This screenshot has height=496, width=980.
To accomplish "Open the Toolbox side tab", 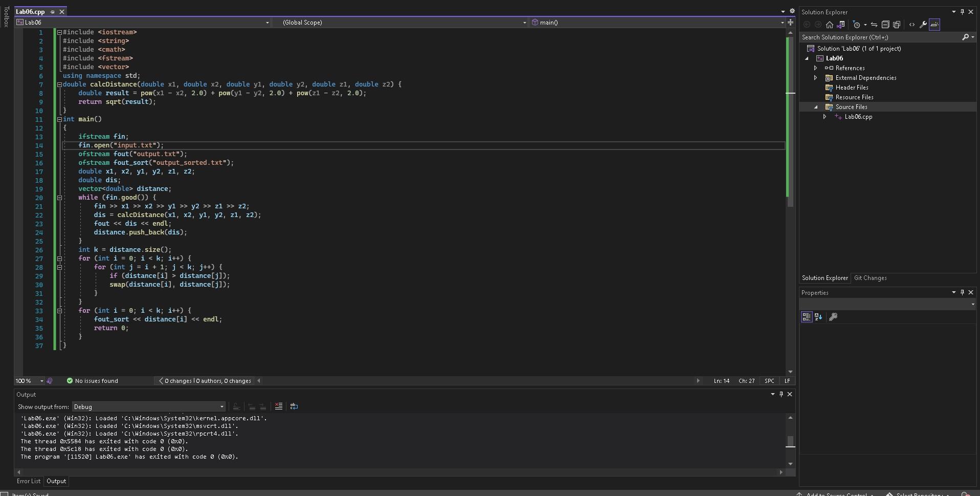I will point(6,16).
